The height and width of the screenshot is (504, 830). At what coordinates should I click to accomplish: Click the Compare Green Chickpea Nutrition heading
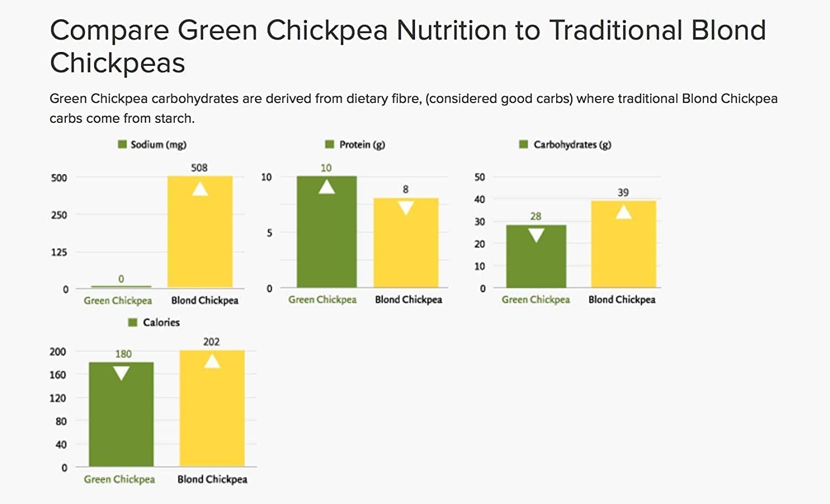point(408,46)
